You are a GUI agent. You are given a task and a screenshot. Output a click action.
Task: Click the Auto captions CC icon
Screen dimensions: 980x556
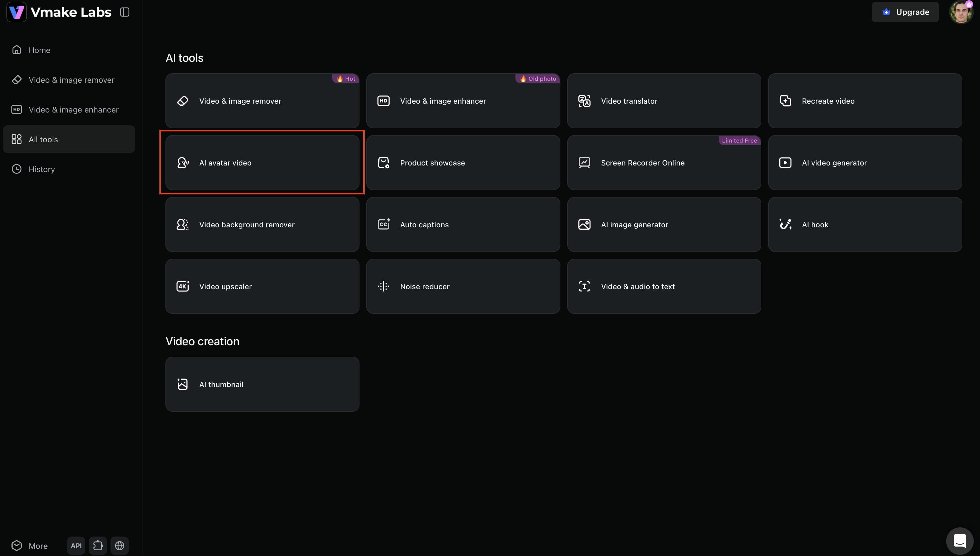coord(384,224)
